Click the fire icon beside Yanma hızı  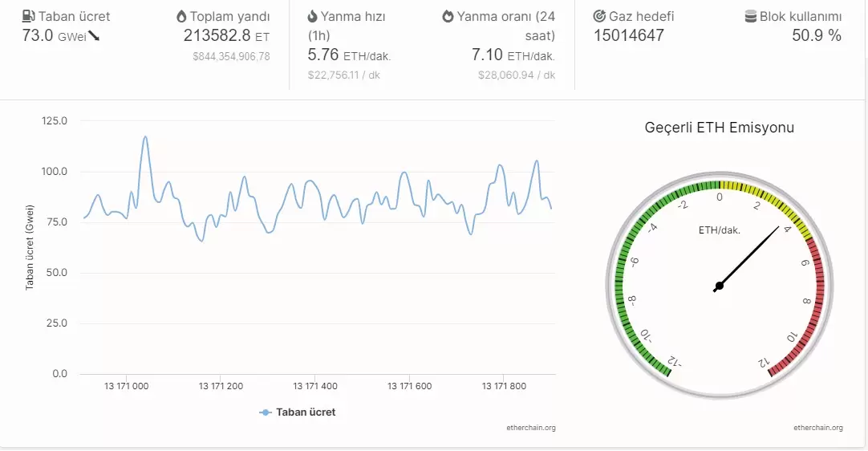coord(313,16)
